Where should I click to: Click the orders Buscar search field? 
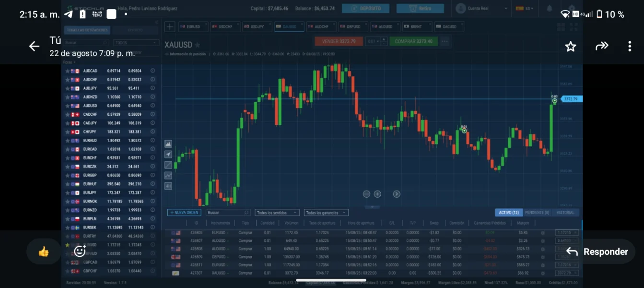228,213
